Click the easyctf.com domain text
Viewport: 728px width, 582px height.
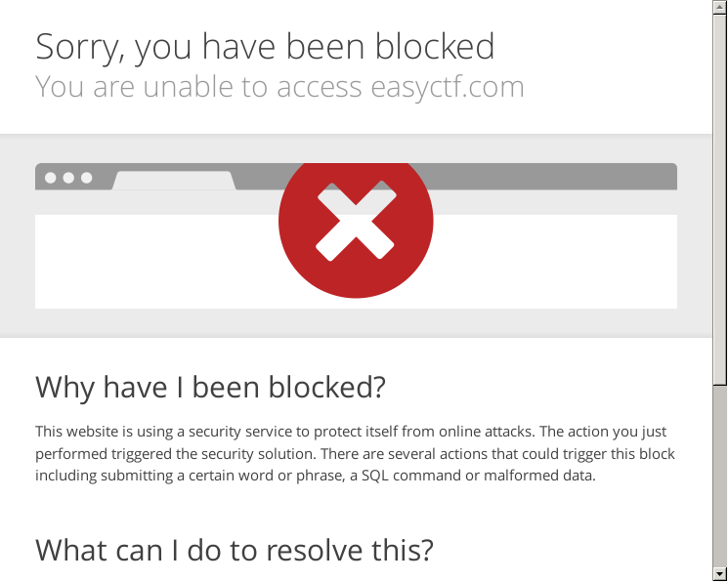click(x=448, y=86)
